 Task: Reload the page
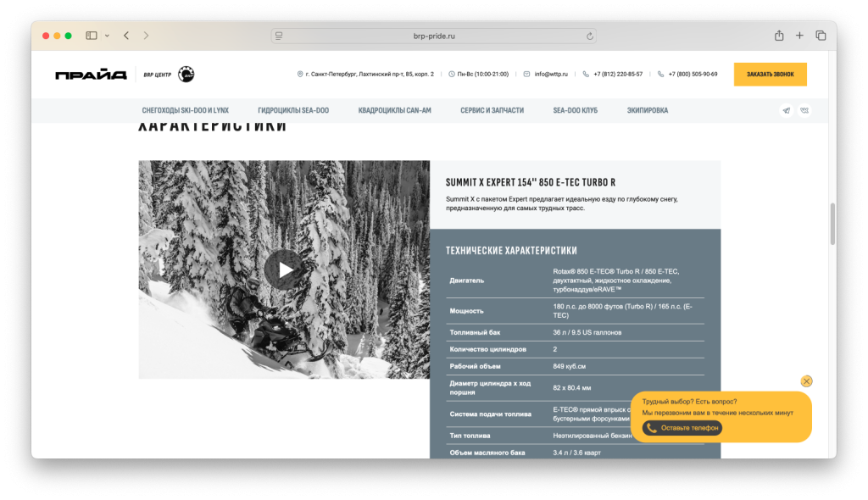pyautogui.click(x=589, y=36)
